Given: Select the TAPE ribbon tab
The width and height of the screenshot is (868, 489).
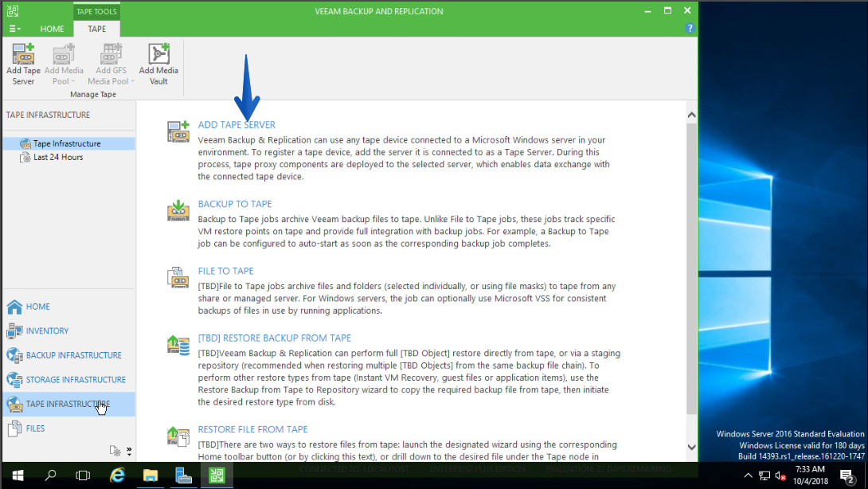Looking at the screenshot, I should pyautogui.click(x=97, y=29).
